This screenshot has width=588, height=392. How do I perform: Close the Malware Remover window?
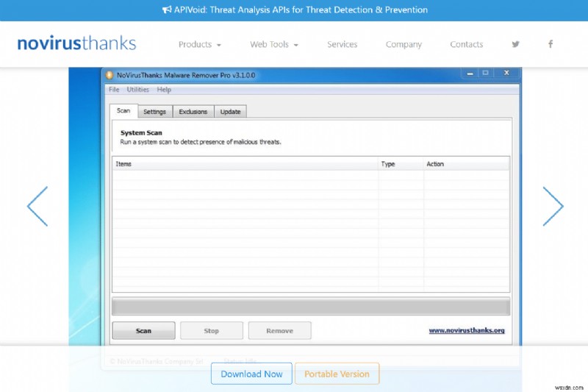pyautogui.click(x=506, y=73)
